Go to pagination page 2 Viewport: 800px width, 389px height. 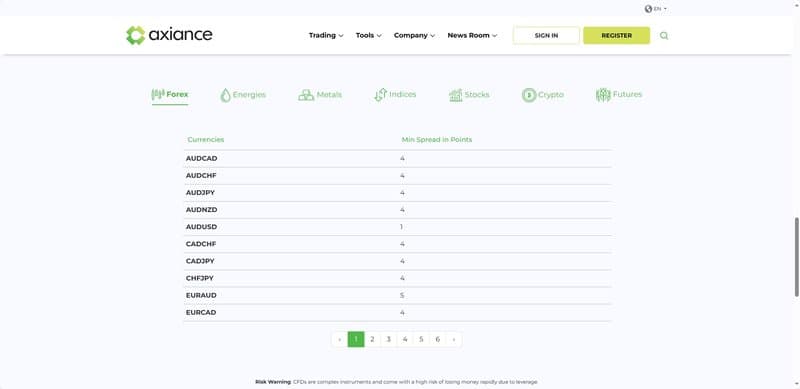pos(372,339)
